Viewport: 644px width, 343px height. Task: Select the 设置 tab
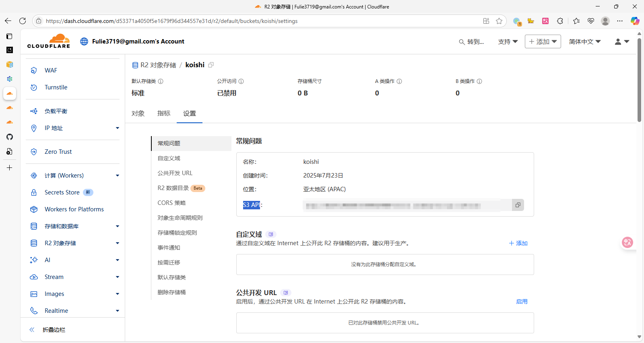pyautogui.click(x=190, y=114)
